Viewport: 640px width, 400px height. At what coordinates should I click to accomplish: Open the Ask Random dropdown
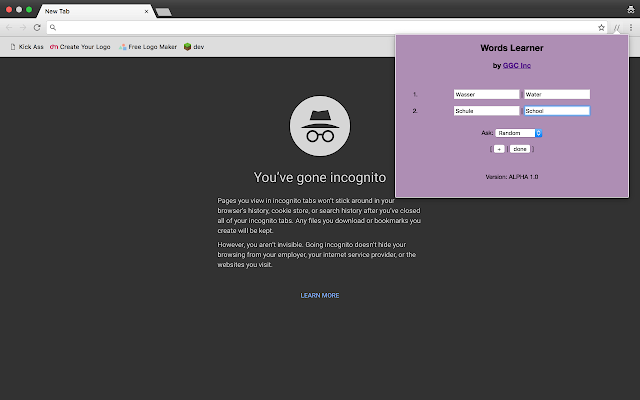pyautogui.click(x=518, y=133)
